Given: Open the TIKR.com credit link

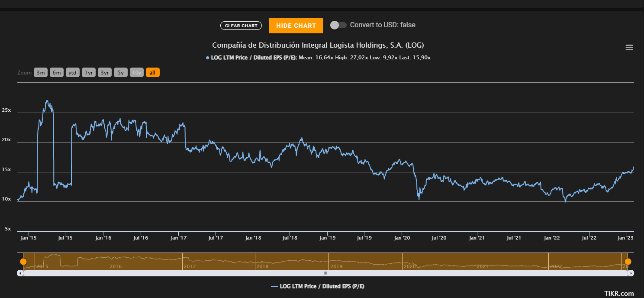Looking at the screenshot, I should [619, 294].
